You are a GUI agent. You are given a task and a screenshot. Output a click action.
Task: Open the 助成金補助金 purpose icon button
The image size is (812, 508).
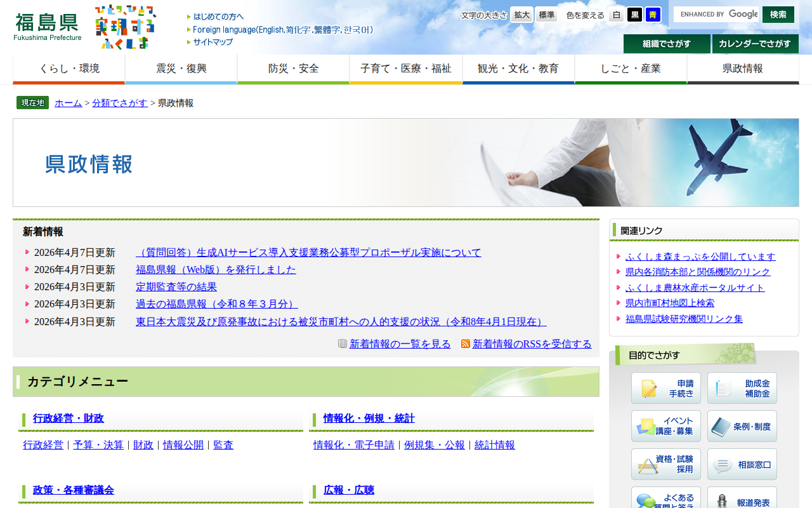tap(742, 388)
